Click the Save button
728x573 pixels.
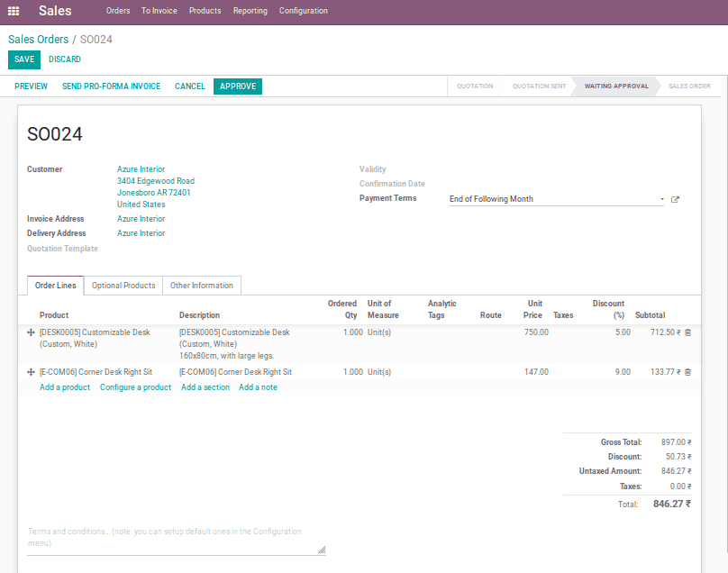pos(24,59)
